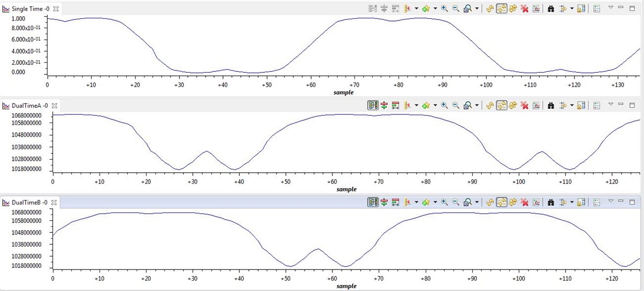Viewport: 644px width, 291px height.
Task: Toggle the tiled columns view icon in DualTimeB toolbar
Action: tap(373, 202)
